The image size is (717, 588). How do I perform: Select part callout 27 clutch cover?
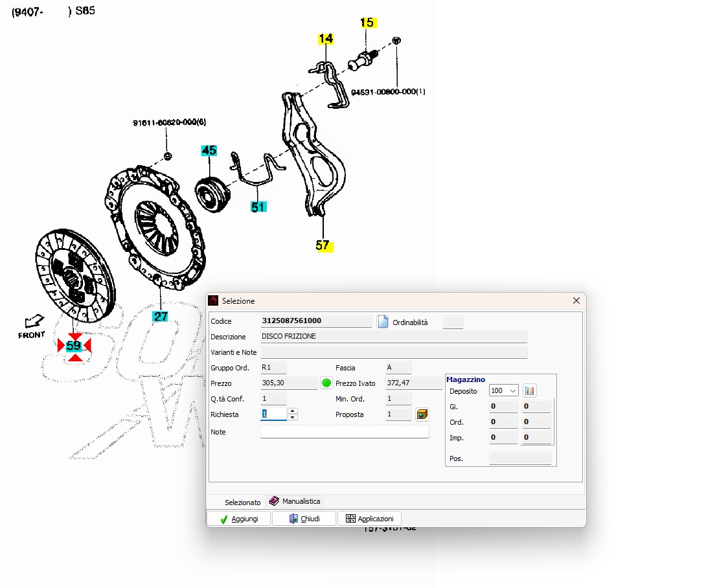(x=160, y=316)
